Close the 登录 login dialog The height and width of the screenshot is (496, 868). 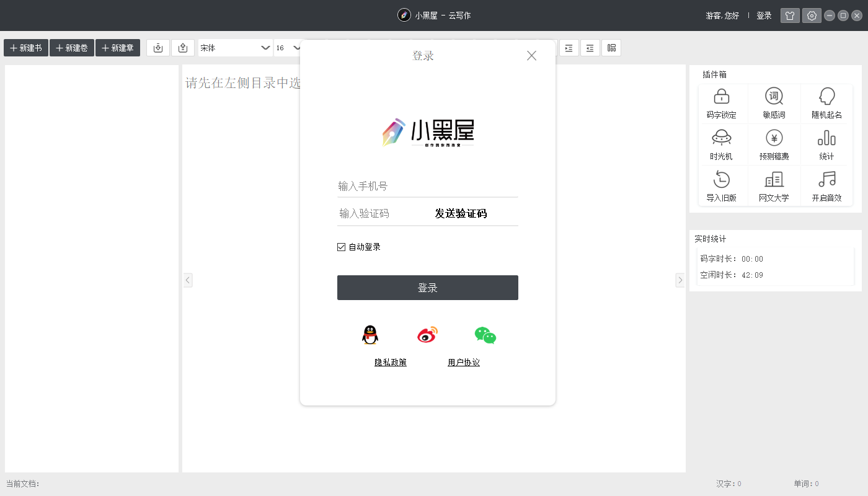pyautogui.click(x=531, y=56)
